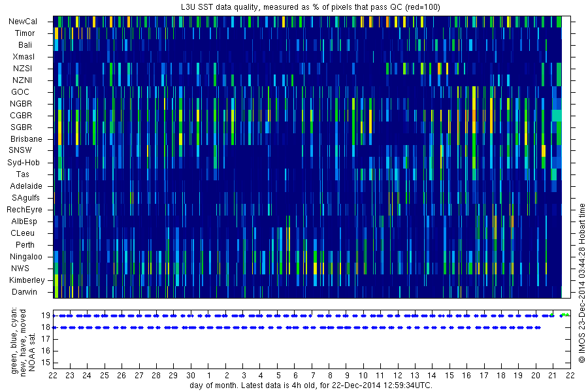Click the 'day of month' axis caption
Screen dimensions: 588x392
[311, 385]
